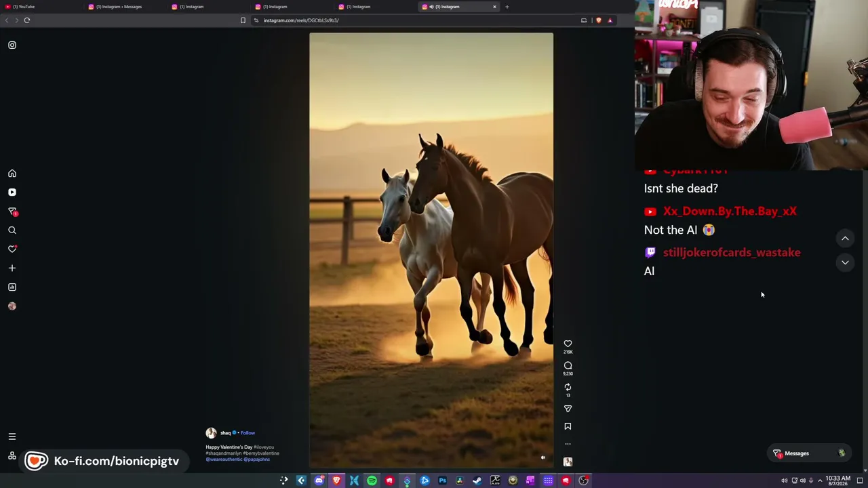Bookmark this page in address bar

[243, 20]
